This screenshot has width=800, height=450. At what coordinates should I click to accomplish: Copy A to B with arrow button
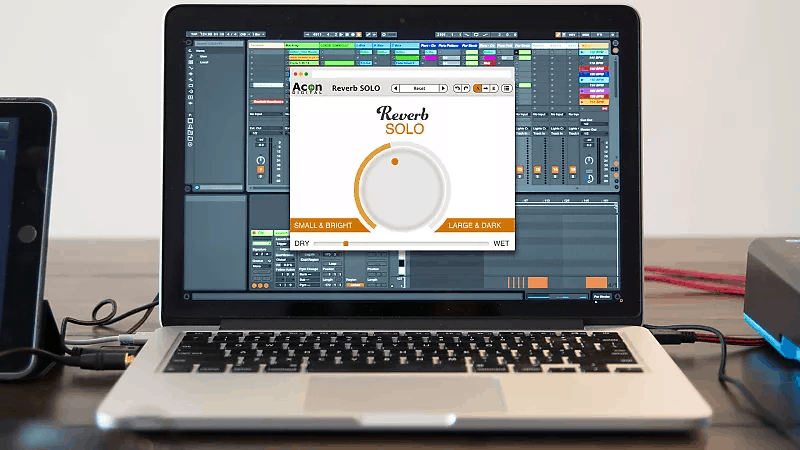click(486, 88)
